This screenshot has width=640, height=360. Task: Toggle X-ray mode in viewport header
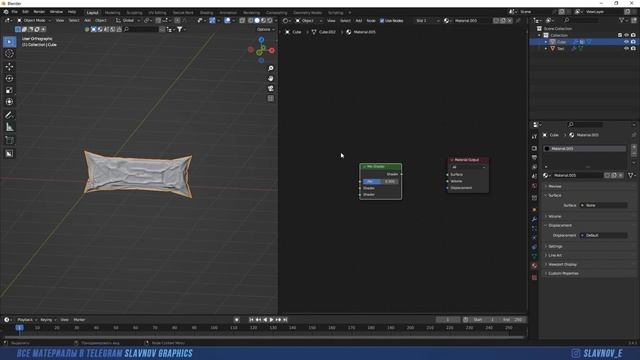click(242, 20)
